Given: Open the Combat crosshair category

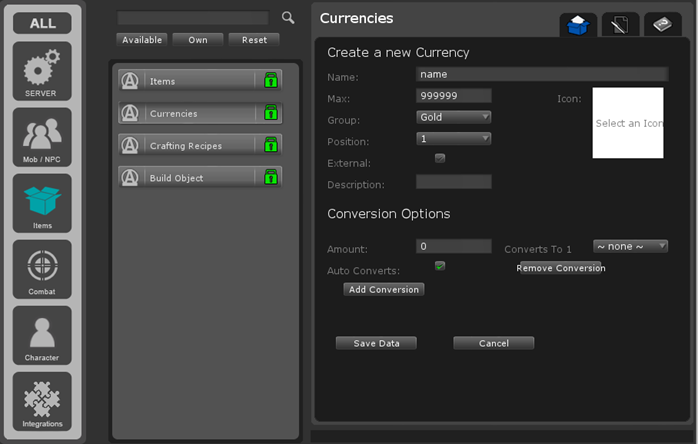Looking at the screenshot, I should [42, 268].
